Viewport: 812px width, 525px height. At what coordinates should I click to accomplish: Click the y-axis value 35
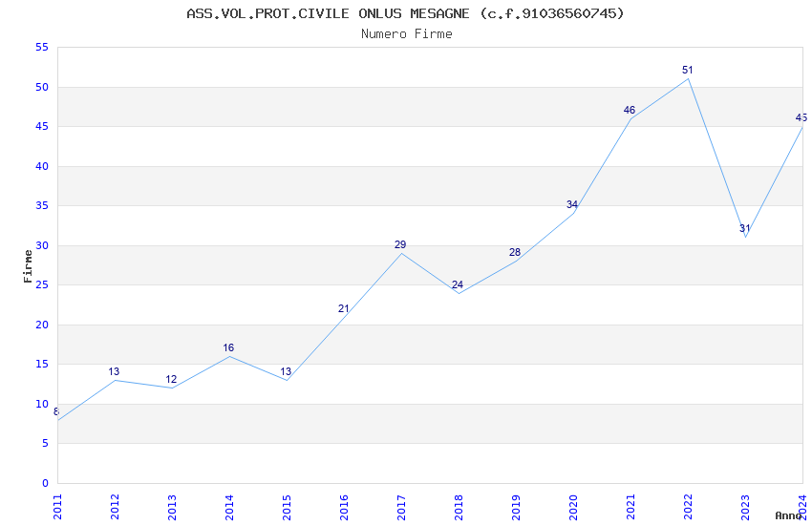click(42, 206)
